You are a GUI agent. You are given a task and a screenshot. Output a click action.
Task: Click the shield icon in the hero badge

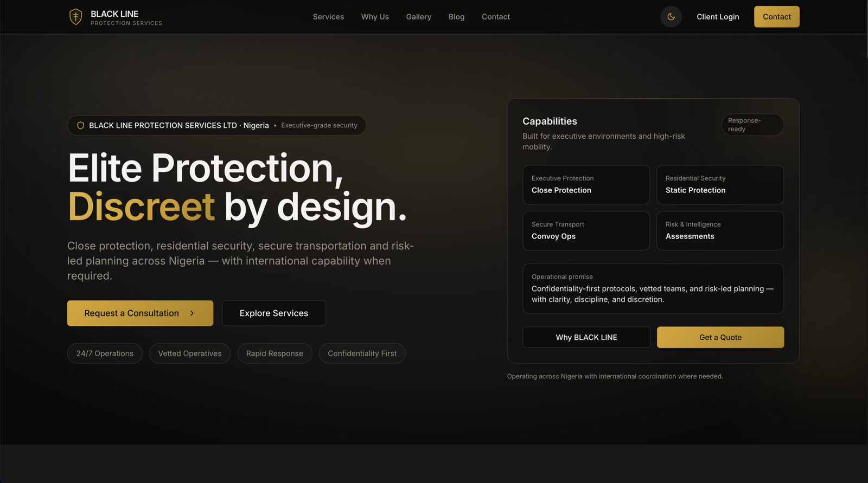[x=80, y=125]
